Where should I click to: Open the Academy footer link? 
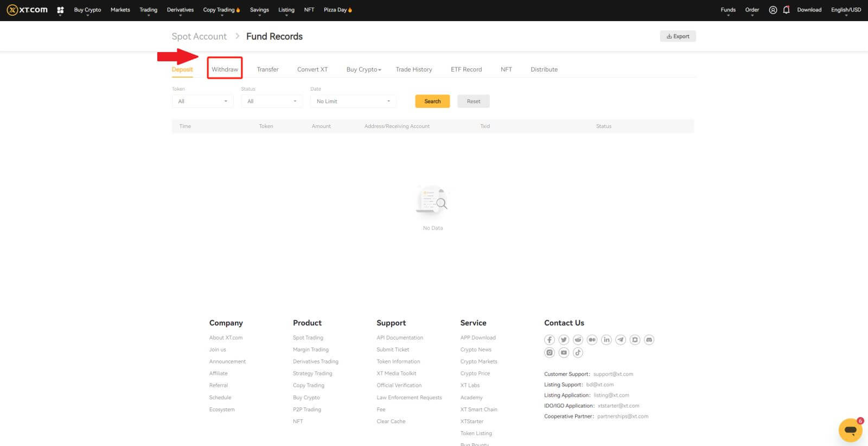click(x=471, y=397)
